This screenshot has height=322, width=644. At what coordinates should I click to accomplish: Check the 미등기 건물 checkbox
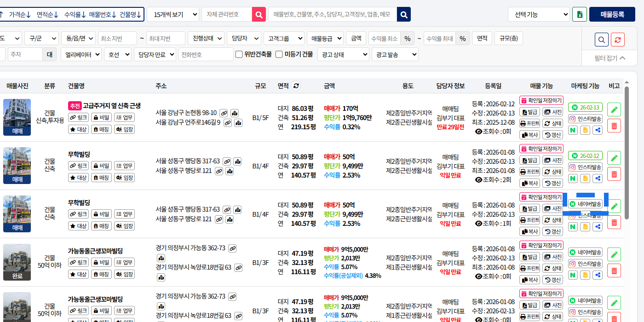pyautogui.click(x=279, y=54)
